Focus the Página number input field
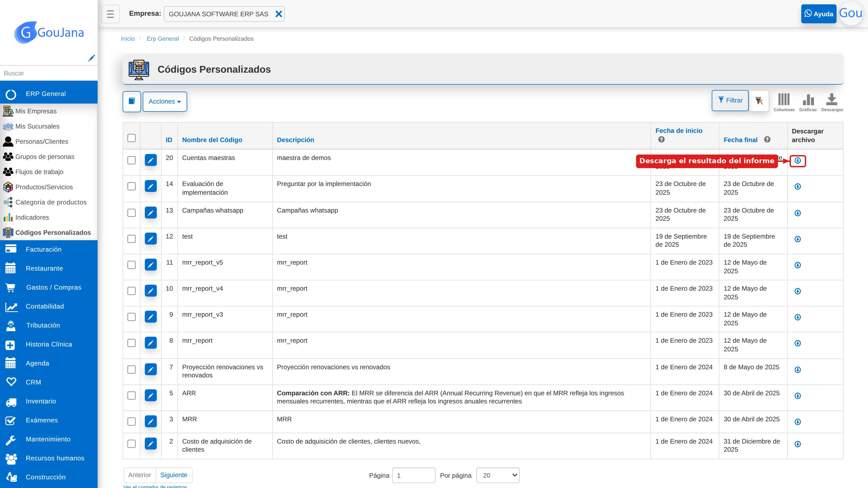This screenshot has height=488, width=868. click(x=414, y=475)
